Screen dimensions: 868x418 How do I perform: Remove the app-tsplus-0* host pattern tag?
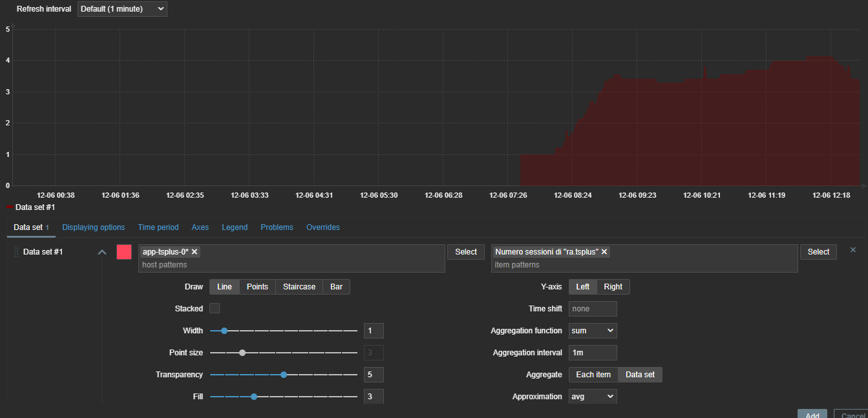[195, 252]
